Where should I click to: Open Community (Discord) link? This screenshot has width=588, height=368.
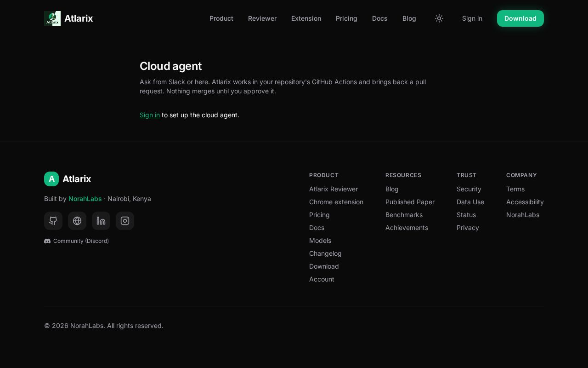click(x=77, y=241)
